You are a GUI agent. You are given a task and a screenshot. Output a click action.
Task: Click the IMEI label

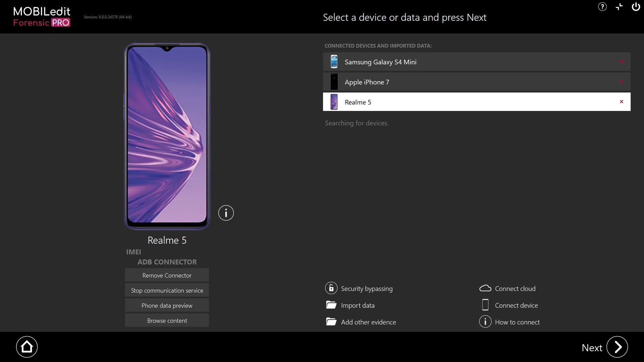tap(133, 252)
